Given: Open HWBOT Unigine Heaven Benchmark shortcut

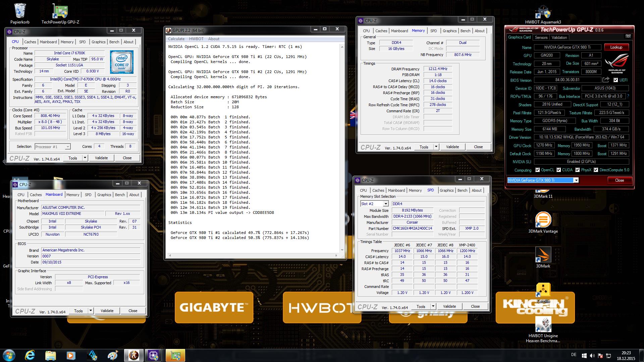Looking at the screenshot, I should tap(543, 329).
